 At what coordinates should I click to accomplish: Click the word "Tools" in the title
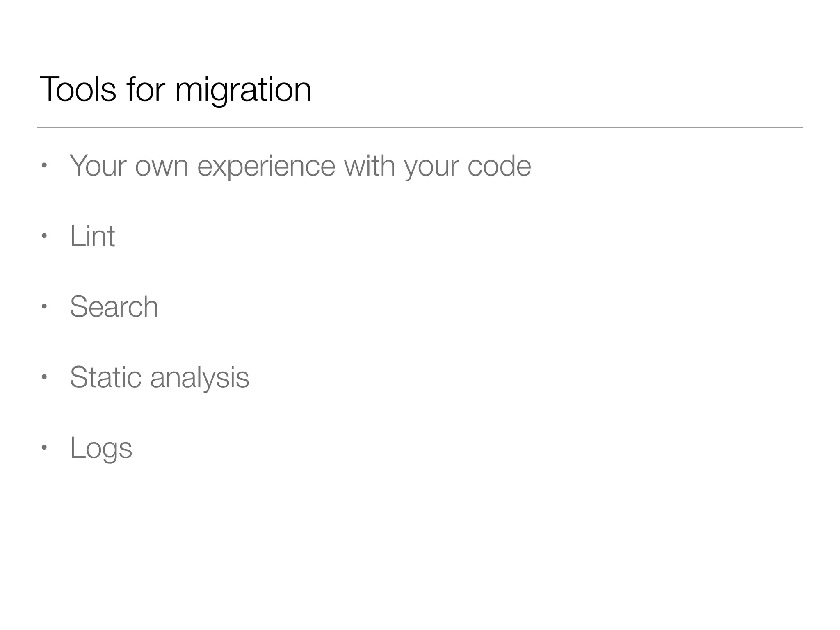tap(78, 89)
